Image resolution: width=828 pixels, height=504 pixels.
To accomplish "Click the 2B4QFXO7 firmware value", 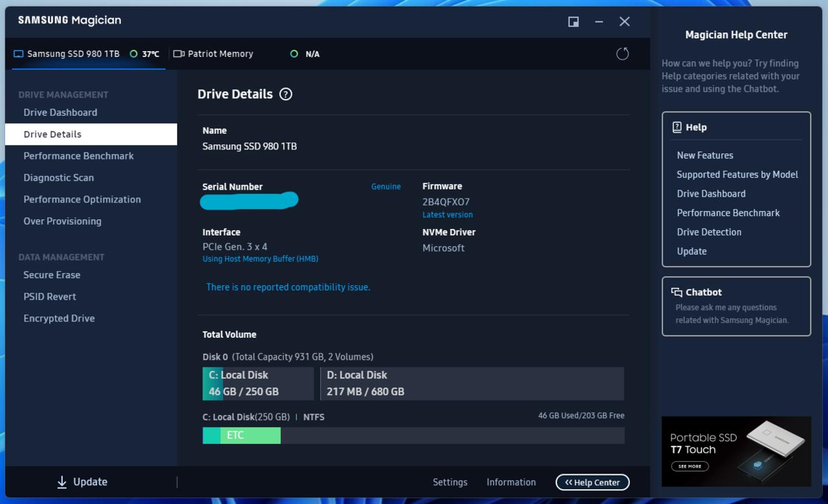I will point(446,202).
